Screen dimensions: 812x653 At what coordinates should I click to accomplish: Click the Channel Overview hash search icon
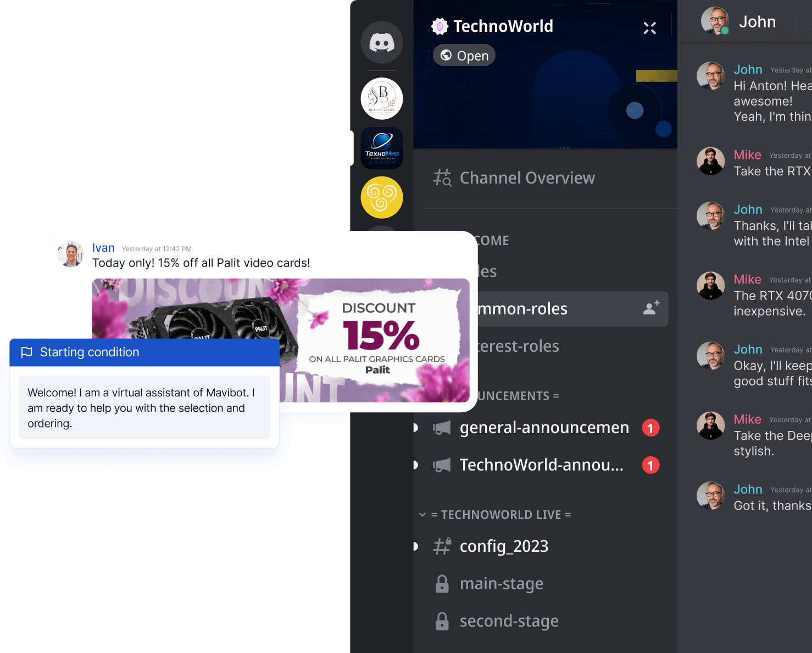[x=442, y=178]
